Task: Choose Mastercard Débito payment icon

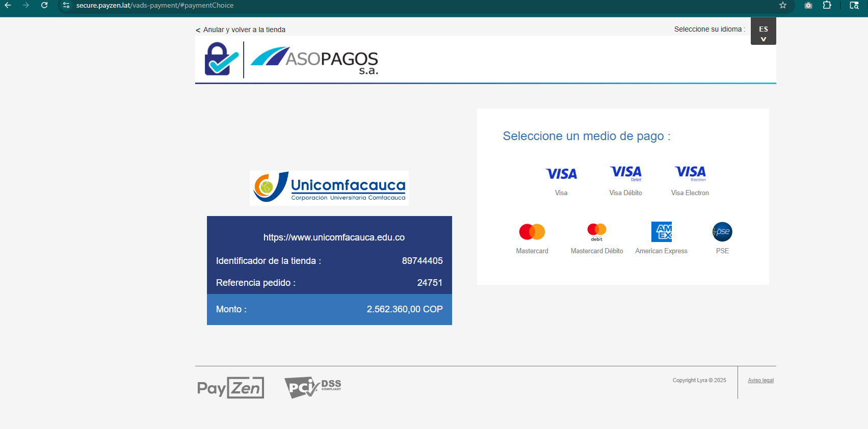Action: [x=597, y=232]
